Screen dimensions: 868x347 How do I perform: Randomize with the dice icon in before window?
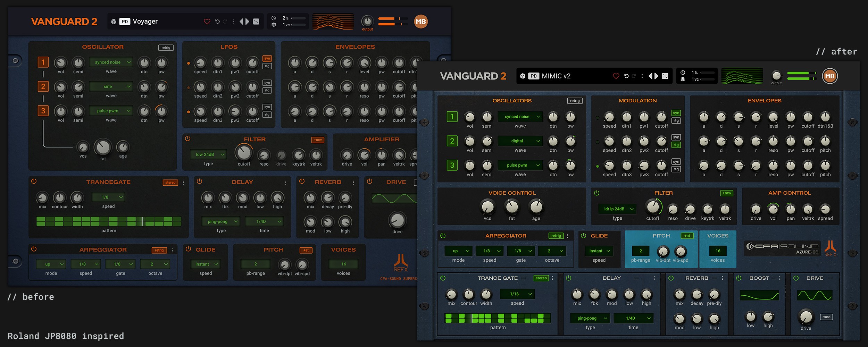click(x=256, y=22)
